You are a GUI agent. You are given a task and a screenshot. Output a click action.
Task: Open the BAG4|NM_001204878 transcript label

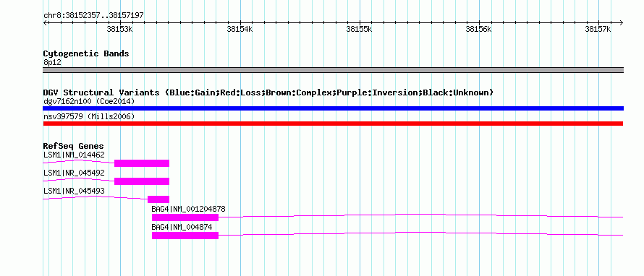coord(189,209)
